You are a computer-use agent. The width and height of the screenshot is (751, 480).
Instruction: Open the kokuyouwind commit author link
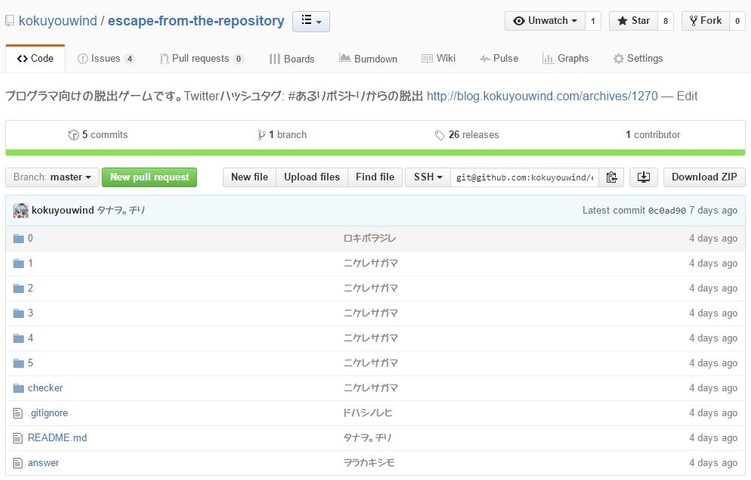coord(63,210)
